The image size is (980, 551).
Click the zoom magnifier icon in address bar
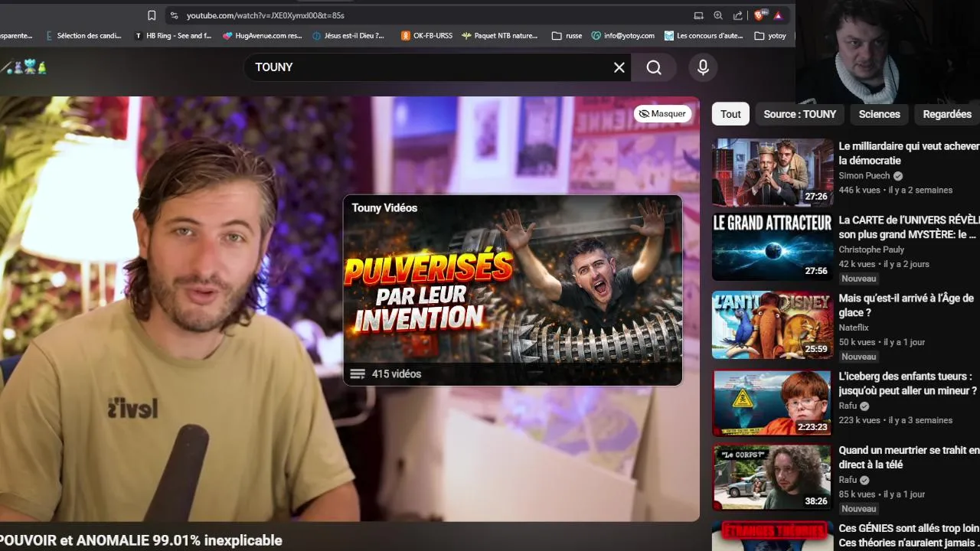coord(718,15)
